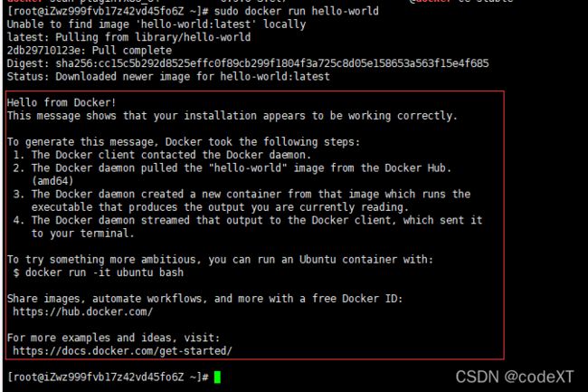Click the '2db29710123e: Pull complete' line
The height and width of the screenshot is (392, 588).
click(x=90, y=51)
